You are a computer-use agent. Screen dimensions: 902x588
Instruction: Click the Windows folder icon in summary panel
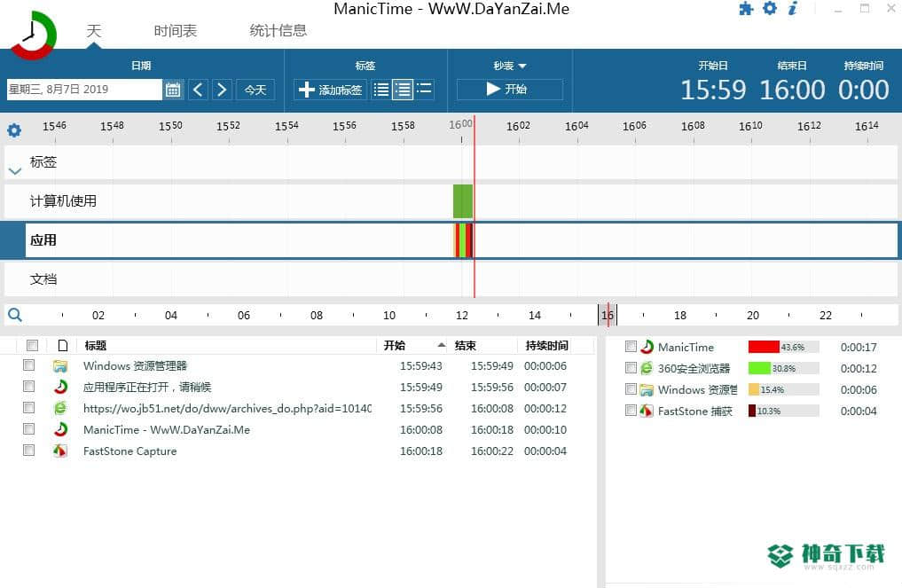point(647,390)
